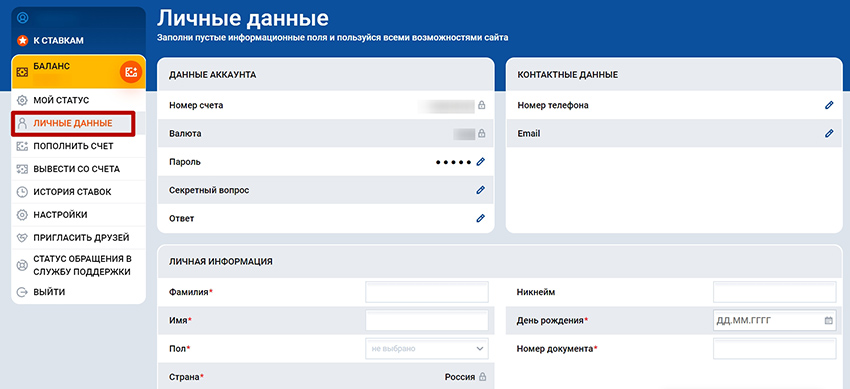Select ЛИЧНЫЕ ДАННЫЕ in the sidebar
The image size is (850, 389).
point(73,124)
